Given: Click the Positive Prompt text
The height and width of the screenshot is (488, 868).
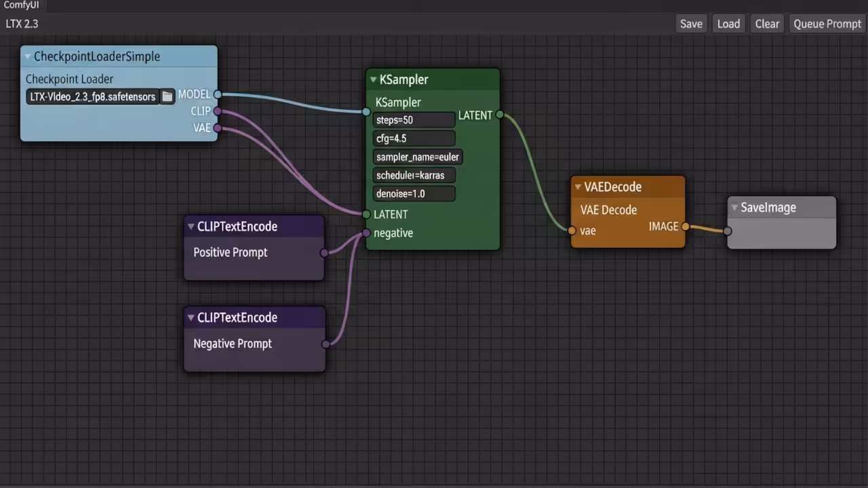Looking at the screenshot, I should [x=231, y=252].
